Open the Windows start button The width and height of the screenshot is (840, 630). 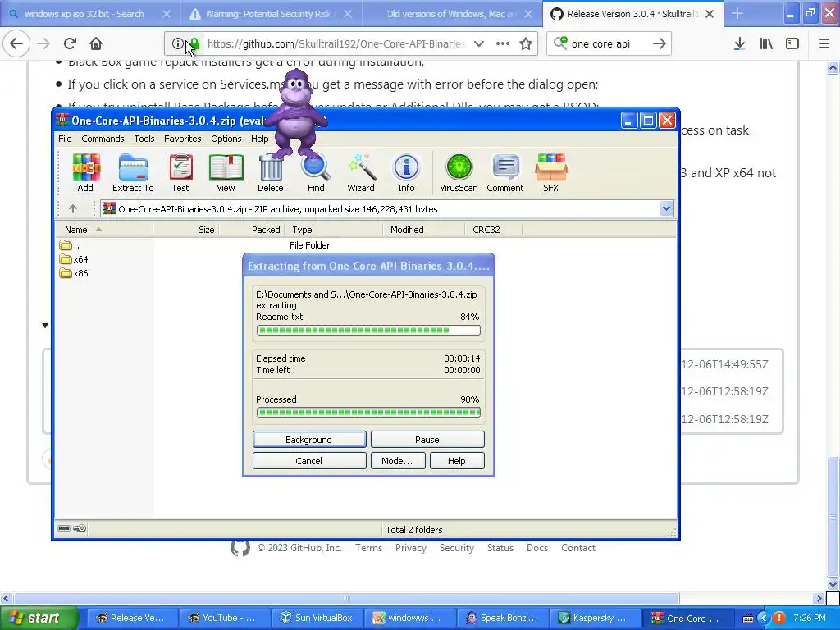[x=39, y=618]
